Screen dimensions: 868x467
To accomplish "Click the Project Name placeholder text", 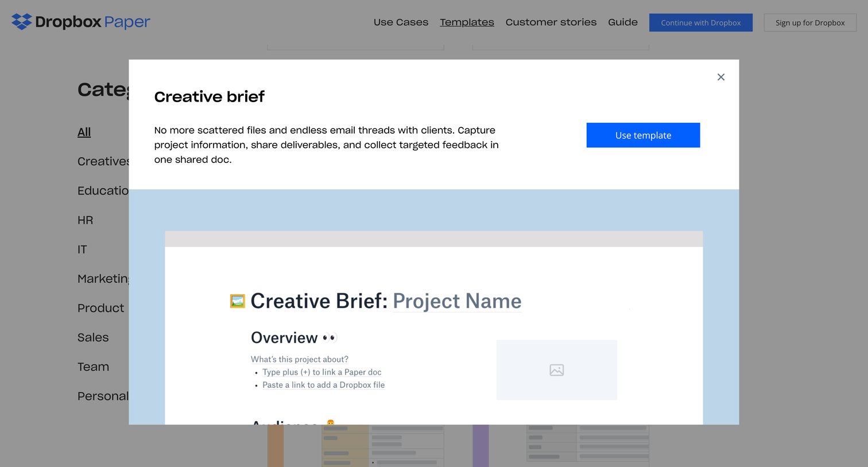I will coord(457,301).
